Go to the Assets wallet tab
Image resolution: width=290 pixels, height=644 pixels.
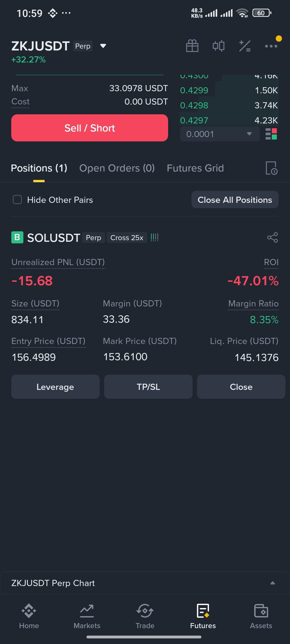[261, 616]
